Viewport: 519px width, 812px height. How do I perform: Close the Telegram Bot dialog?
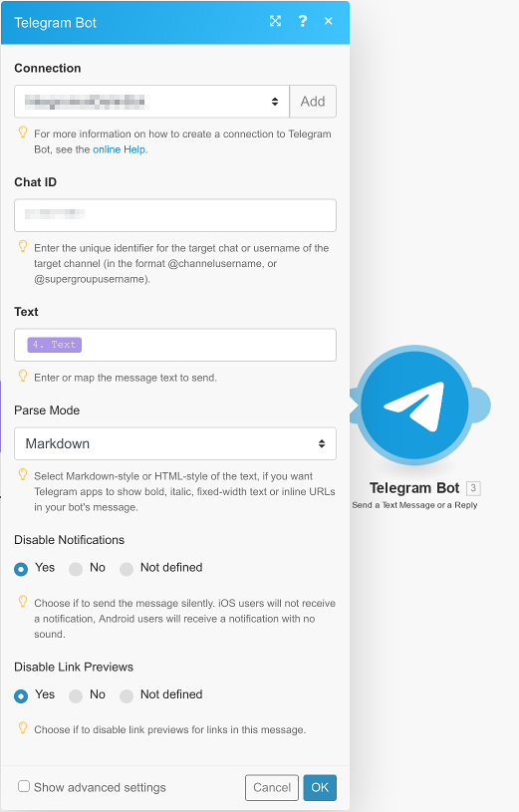point(329,21)
